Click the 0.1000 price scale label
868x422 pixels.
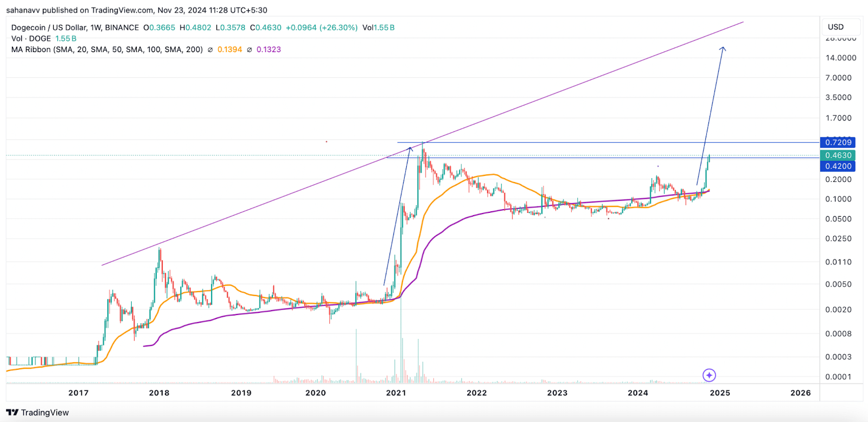pyautogui.click(x=839, y=199)
